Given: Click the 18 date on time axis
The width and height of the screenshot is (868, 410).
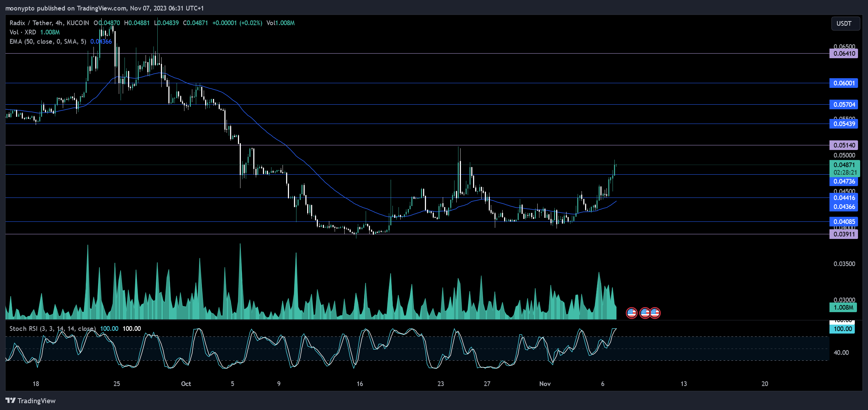Looking at the screenshot, I should pyautogui.click(x=36, y=384).
